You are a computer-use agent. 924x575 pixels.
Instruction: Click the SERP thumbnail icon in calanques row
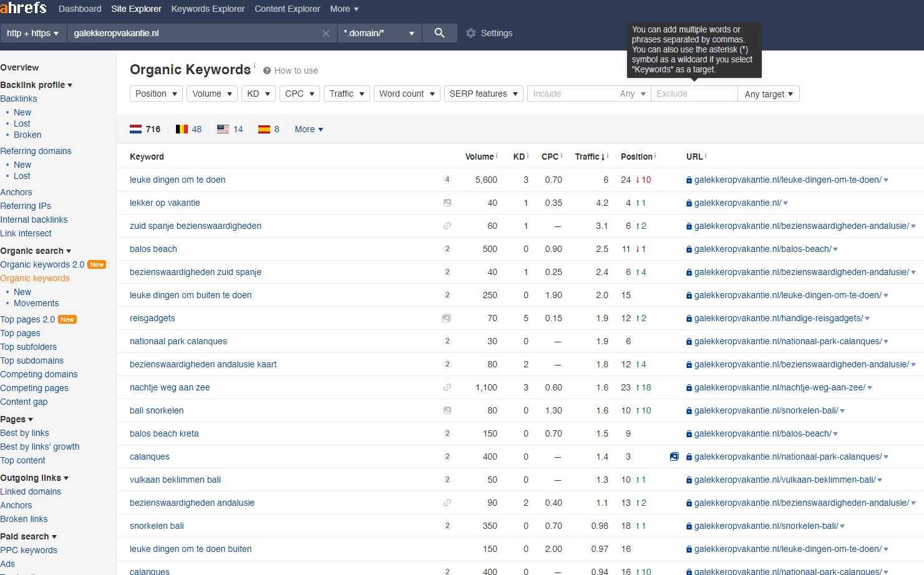click(674, 457)
